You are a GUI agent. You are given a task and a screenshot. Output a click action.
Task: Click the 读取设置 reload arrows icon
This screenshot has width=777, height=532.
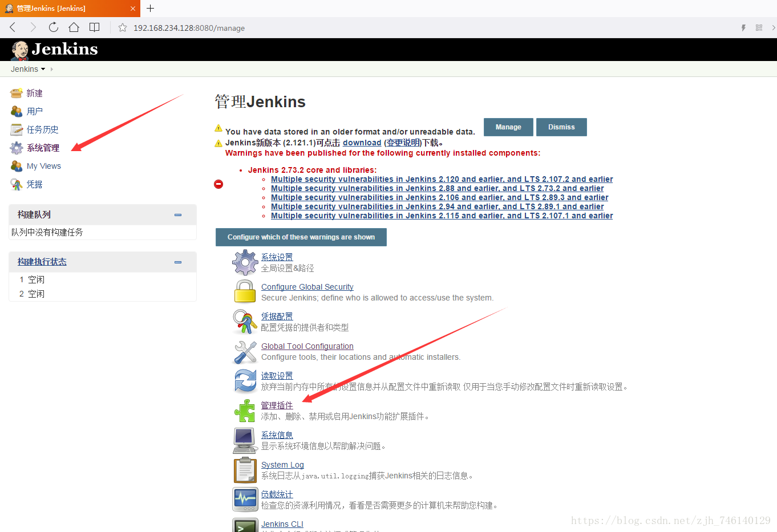(x=245, y=381)
